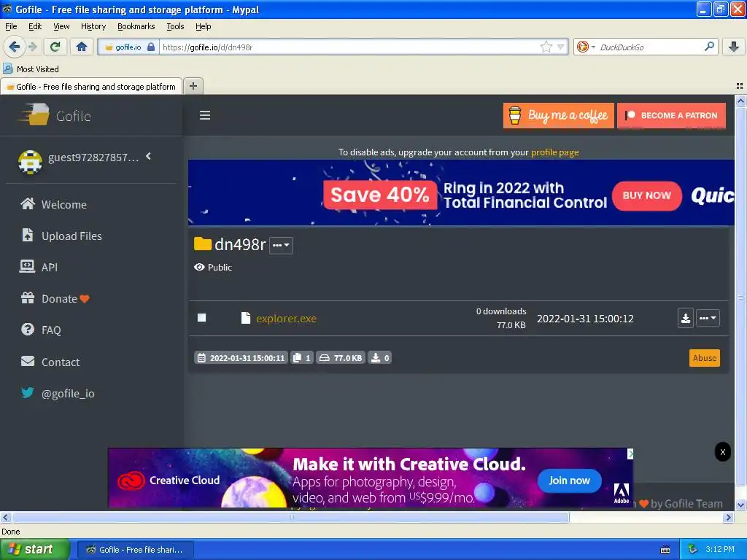Click the guest account avatar
Viewport: 747px width, 560px height.
pyautogui.click(x=30, y=161)
